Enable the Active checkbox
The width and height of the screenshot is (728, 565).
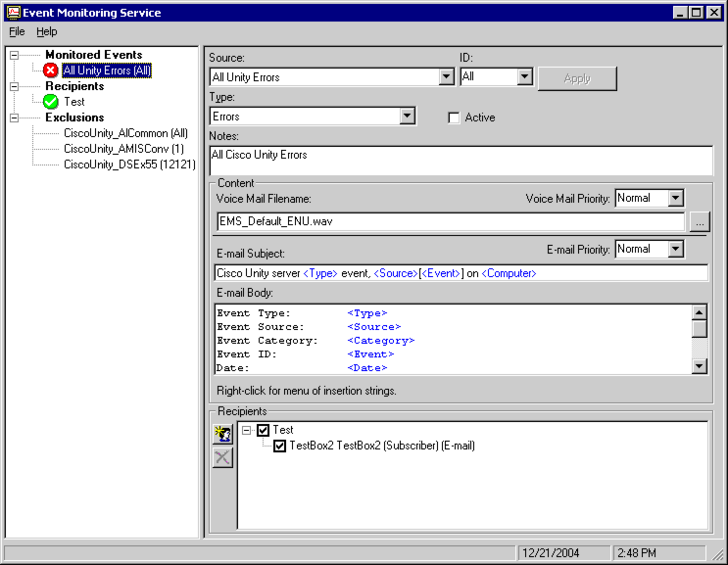[454, 118]
